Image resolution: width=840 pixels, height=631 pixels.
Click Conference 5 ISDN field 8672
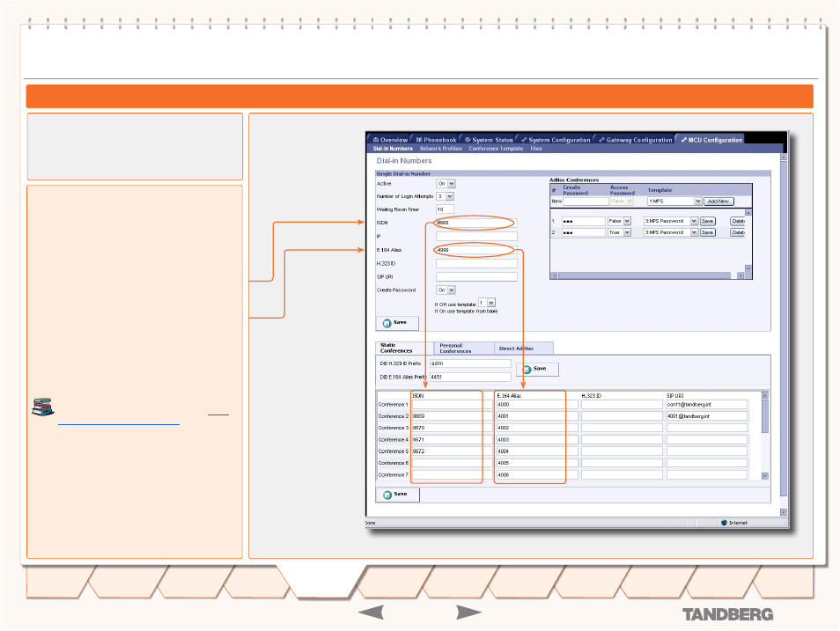(x=453, y=451)
